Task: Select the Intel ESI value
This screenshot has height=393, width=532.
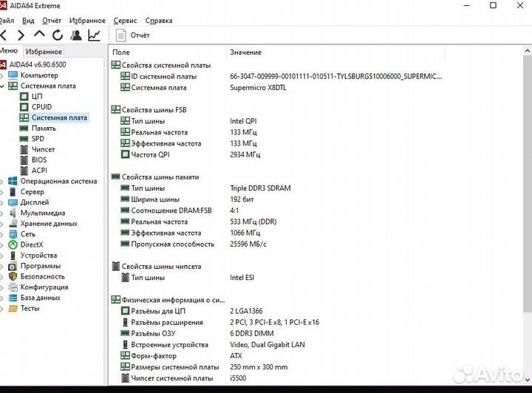Action: (x=242, y=278)
